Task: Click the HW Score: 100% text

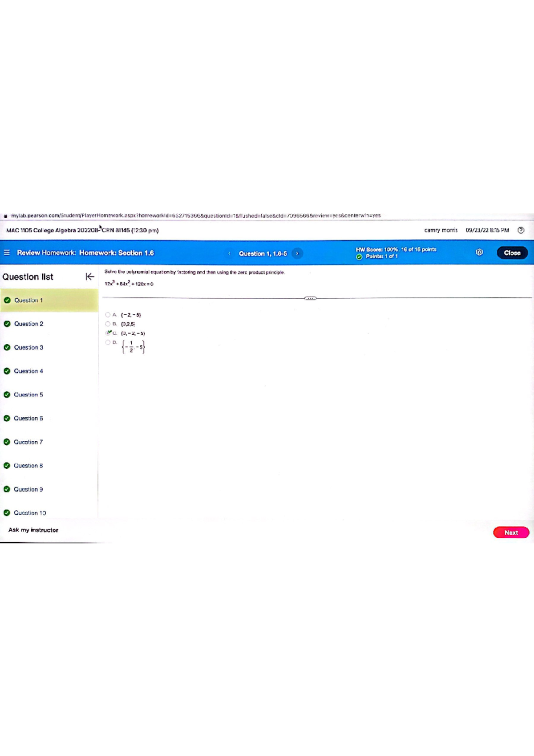Action: tap(396, 249)
